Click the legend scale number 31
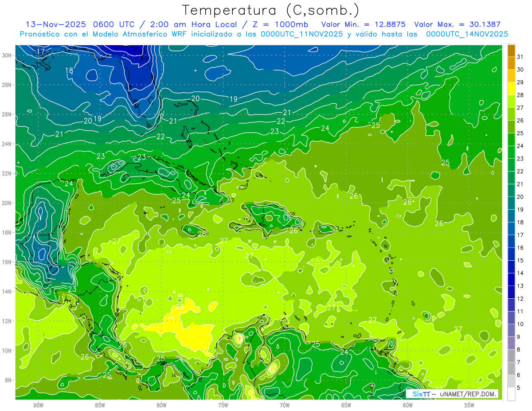Viewport: 532px width, 411px height. click(520, 57)
